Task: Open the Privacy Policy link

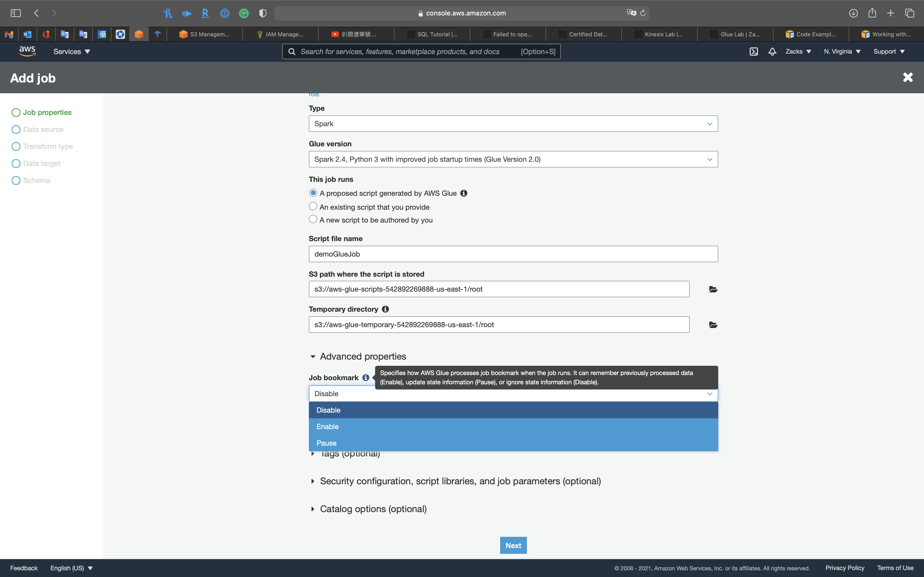Action: 845,568
